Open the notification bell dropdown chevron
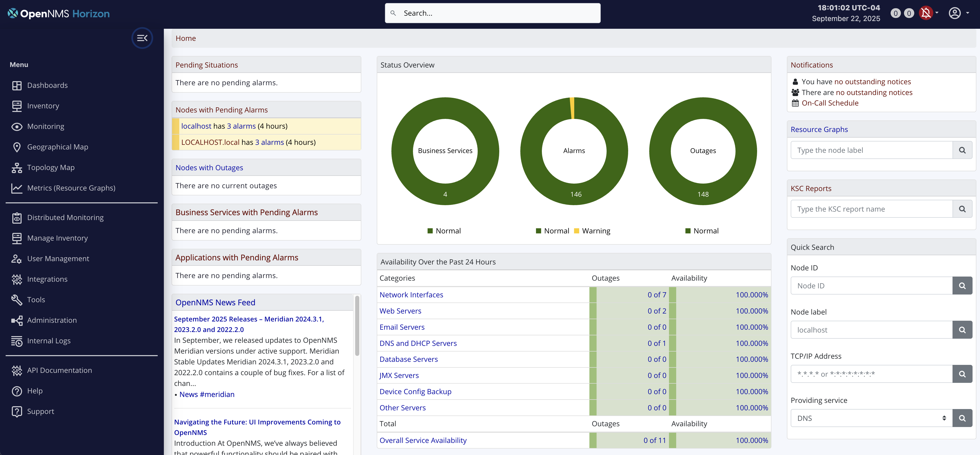The image size is (980, 455). [x=937, y=13]
